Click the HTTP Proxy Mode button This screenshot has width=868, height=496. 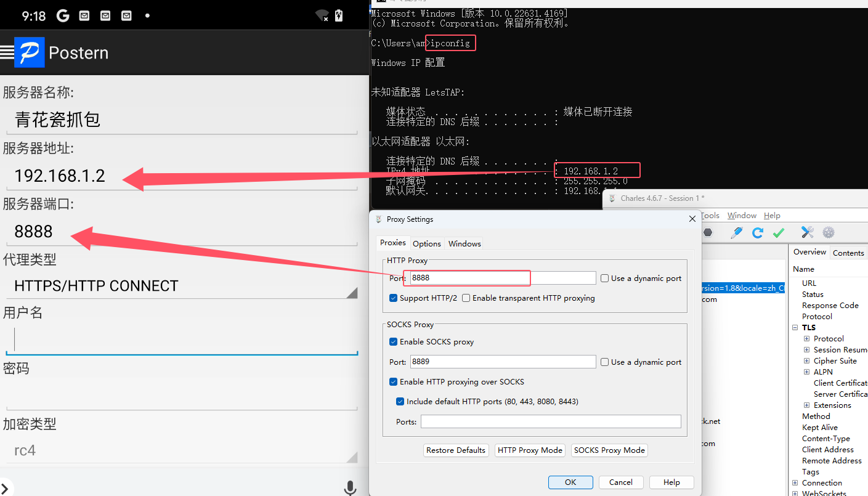coord(530,450)
